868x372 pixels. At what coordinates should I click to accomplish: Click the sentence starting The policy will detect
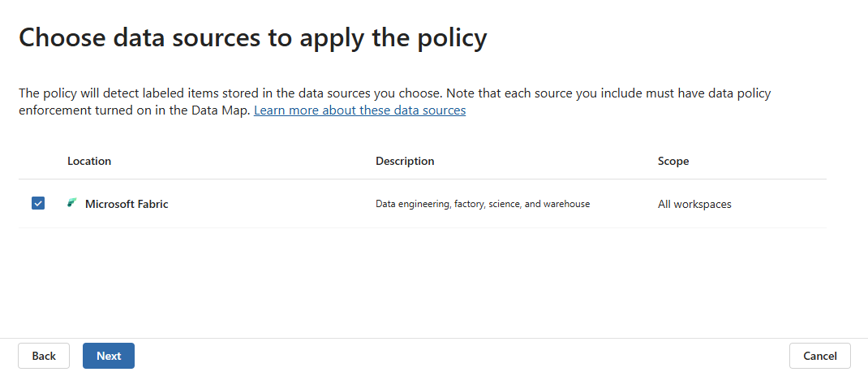tap(243, 93)
